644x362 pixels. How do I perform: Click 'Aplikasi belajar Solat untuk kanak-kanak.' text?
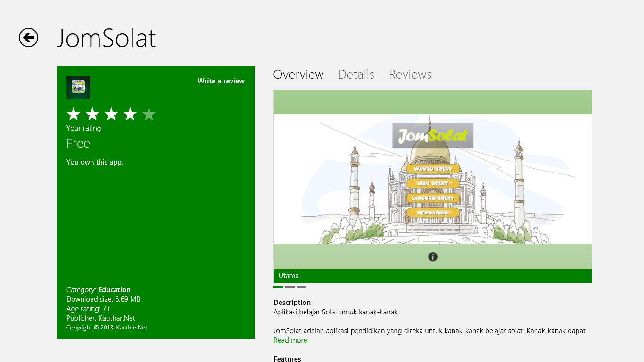(x=336, y=312)
